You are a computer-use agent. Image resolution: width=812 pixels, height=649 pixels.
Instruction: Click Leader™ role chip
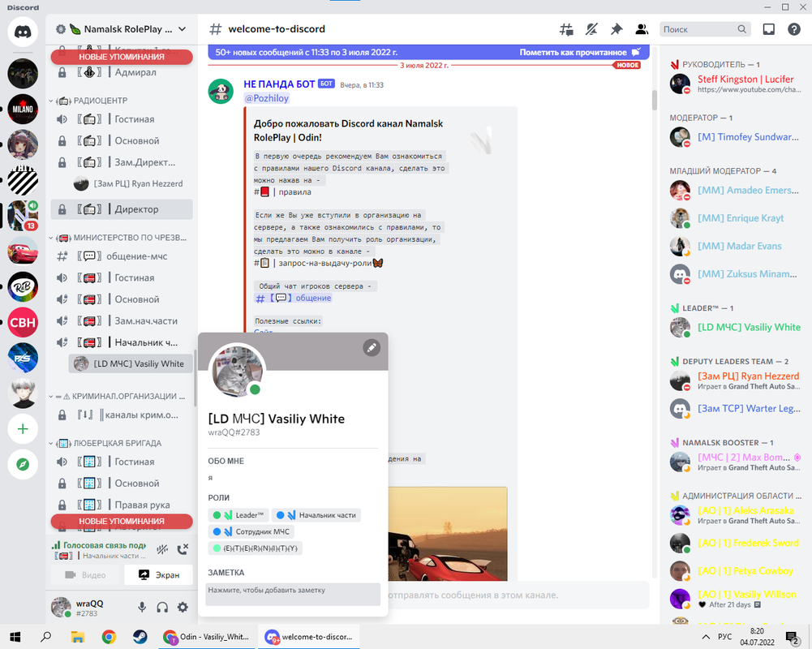pos(238,515)
